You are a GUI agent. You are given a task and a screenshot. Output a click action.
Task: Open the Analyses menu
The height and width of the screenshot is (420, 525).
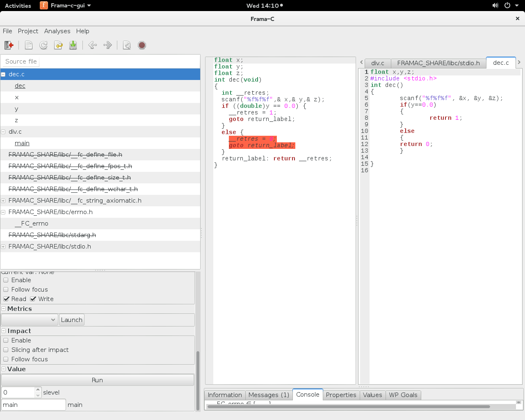click(57, 31)
